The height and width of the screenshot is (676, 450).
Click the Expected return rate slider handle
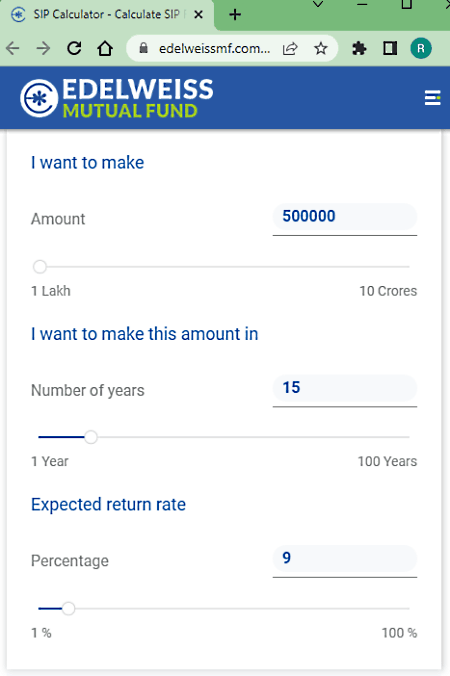(x=68, y=609)
